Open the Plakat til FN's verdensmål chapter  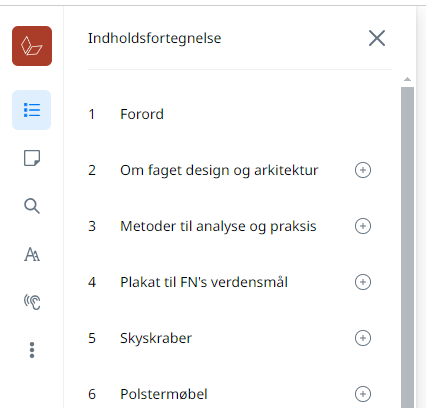point(204,282)
